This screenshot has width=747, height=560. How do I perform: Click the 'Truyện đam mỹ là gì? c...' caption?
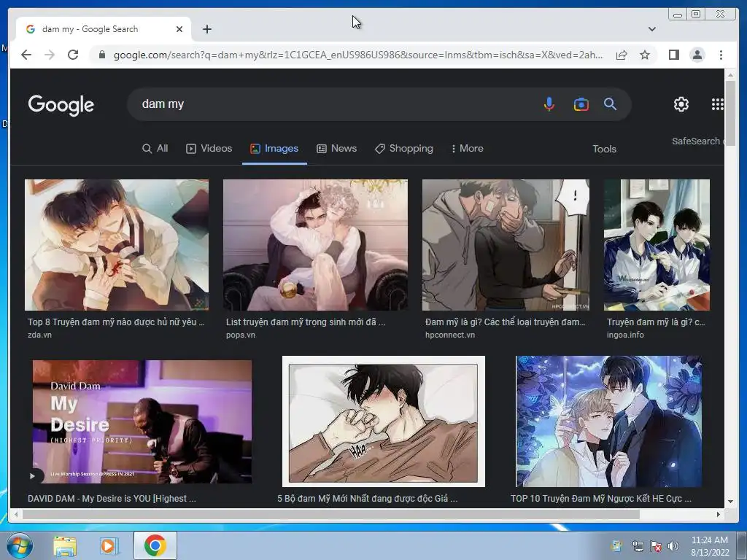click(x=656, y=322)
